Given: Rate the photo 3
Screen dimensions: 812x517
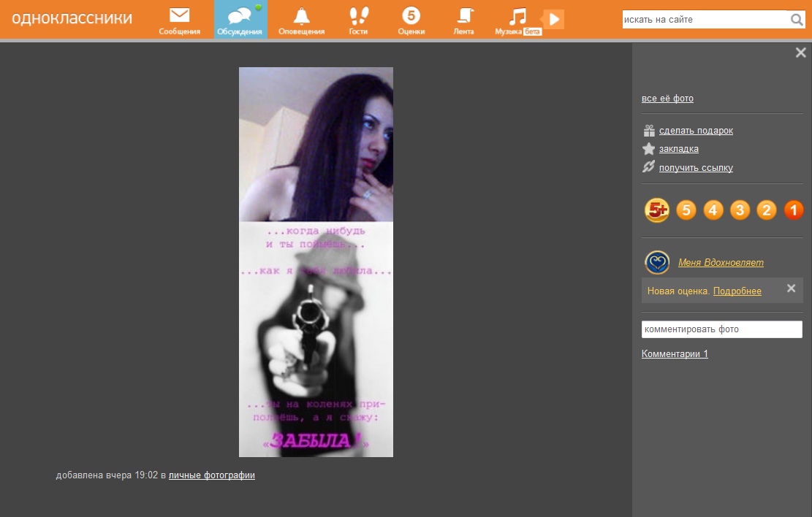Looking at the screenshot, I should [740, 210].
